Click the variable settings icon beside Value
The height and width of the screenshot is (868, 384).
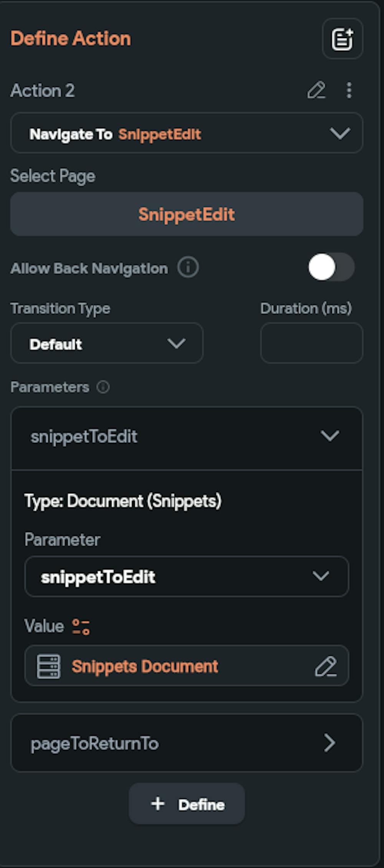[81, 626]
